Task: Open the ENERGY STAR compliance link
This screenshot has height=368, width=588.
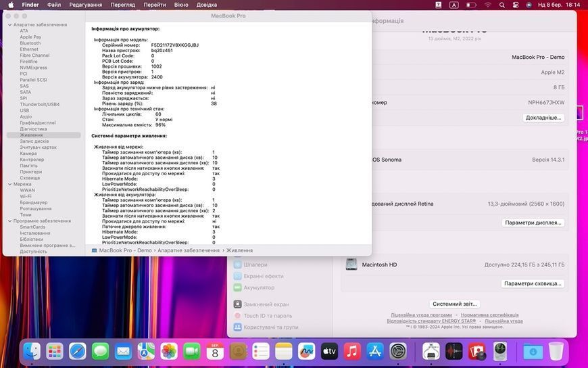Action: coord(431,321)
